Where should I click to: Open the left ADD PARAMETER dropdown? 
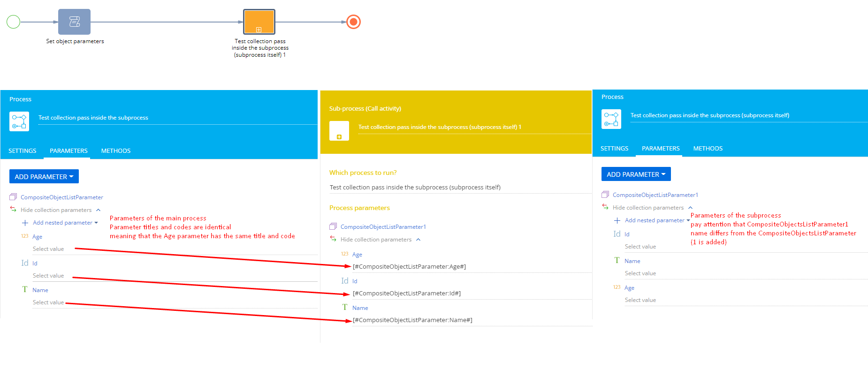(x=44, y=177)
